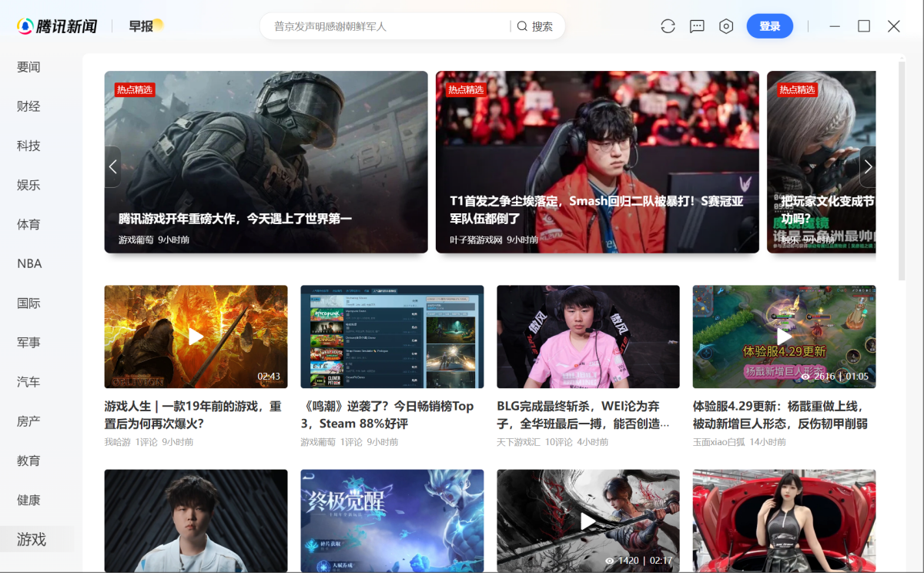Click the vertical scrollbar on the right
The height and width of the screenshot is (573, 924).
902,169
